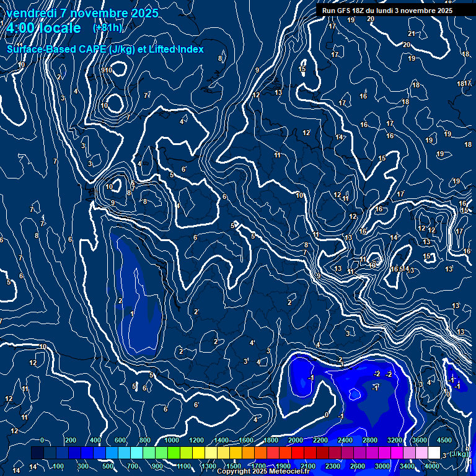Click the '700' legend scale label
The image size is (476, 476).
pos(133,466)
